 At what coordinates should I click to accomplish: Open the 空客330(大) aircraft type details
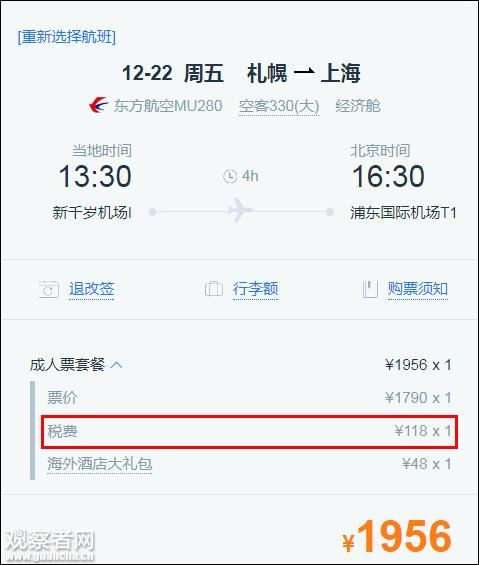pyautogui.click(x=279, y=106)
